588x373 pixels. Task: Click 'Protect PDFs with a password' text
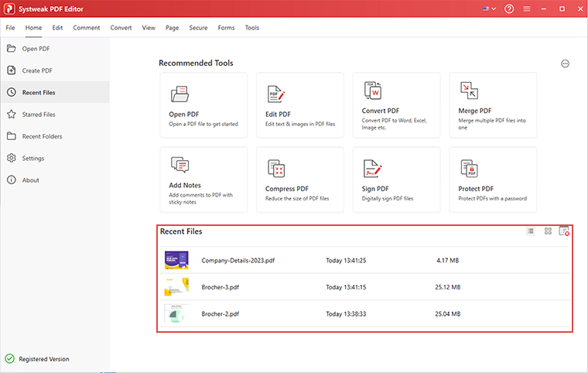[x=492, y=199]
